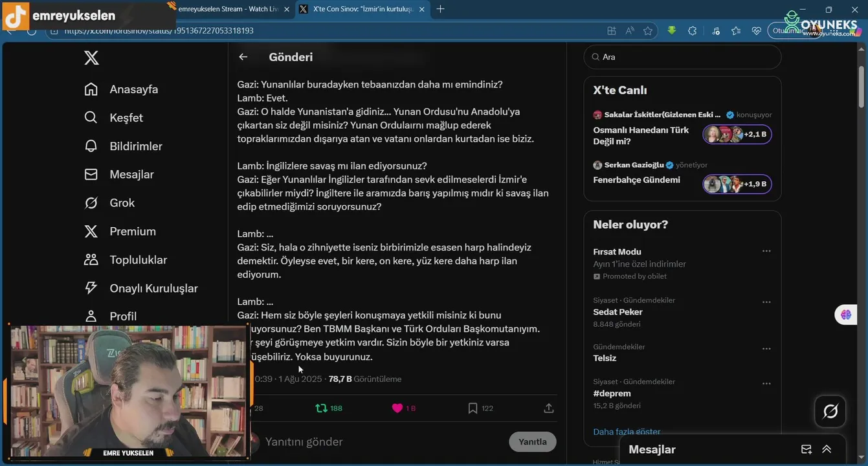Viewport: 868px width, 466px height.
Task: Click listener avatars with +1,9 B
Action: (x=737, y=184)
